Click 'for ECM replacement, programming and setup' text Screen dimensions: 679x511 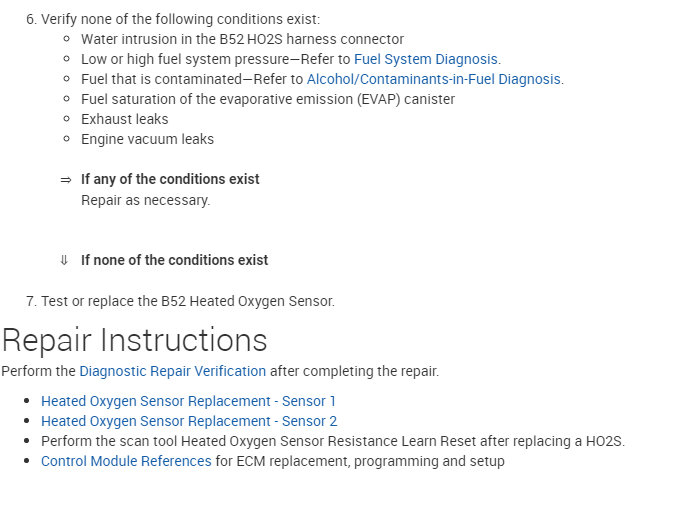[360, 461]
